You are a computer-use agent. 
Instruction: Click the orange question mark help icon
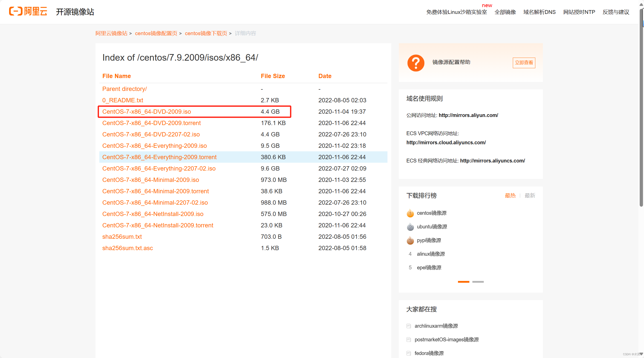coord(416,63)
